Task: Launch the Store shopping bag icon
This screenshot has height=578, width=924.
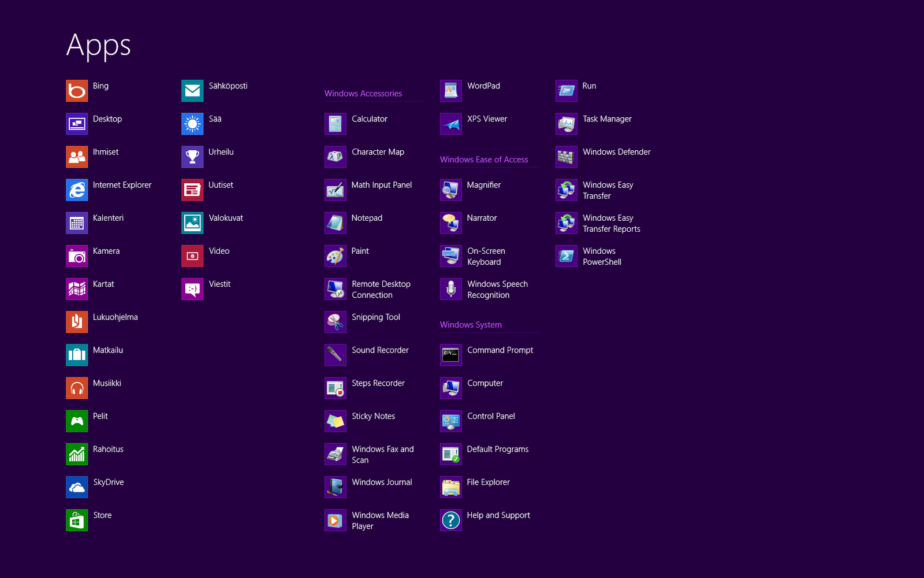Action: tap(77, 519)
